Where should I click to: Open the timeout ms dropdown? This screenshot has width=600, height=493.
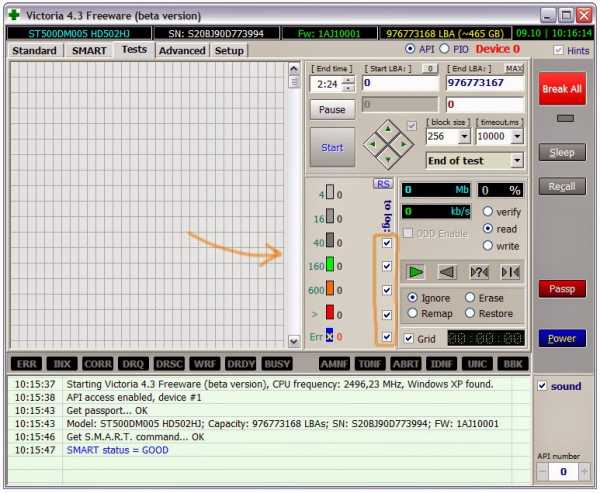(517, 136)
